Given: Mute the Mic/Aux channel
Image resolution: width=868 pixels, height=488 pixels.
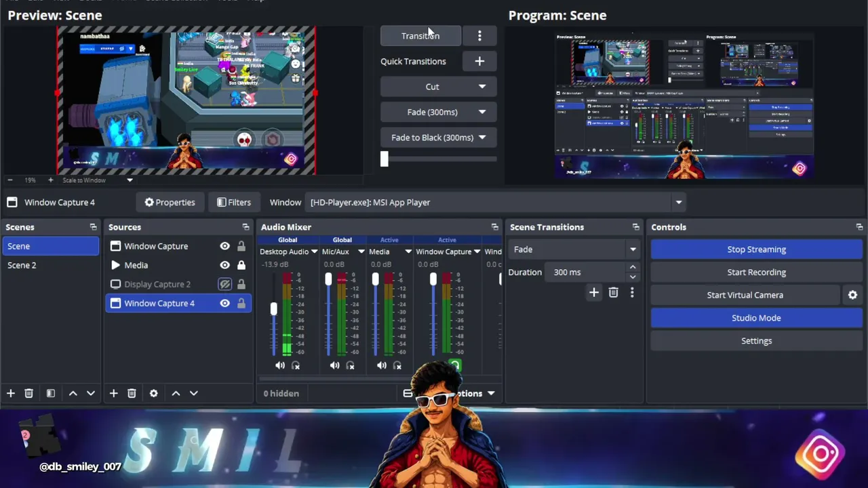Looking at the screenshot, I should pos(334,365).
